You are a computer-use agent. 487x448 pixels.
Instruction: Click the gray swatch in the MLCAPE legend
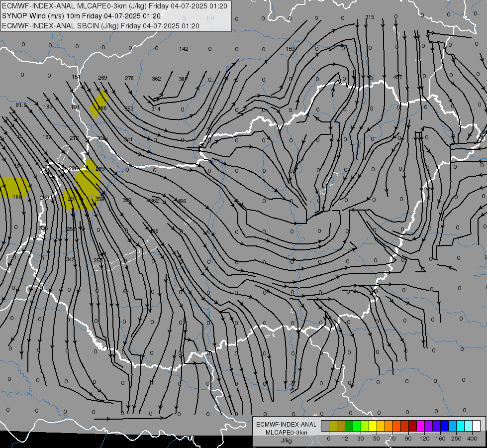(x=325, y=426)
